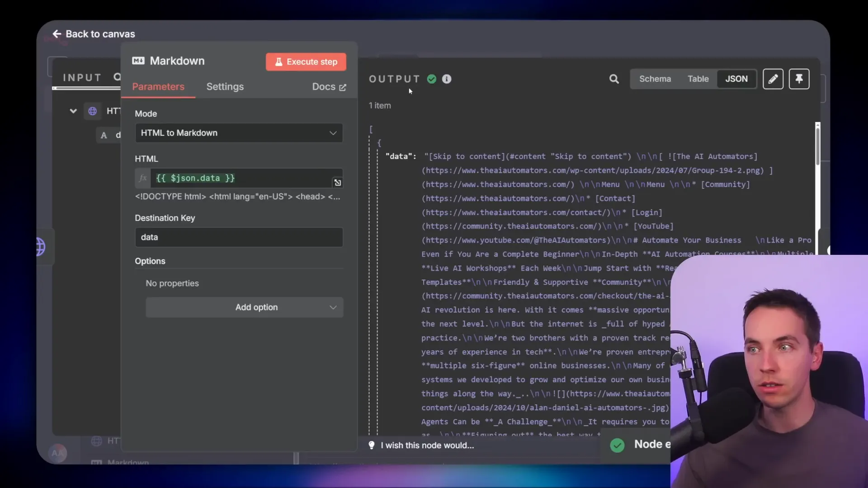The width and height of the screenshot is (868, 488).
Task: Click the AA user avatar
Action: click(x=58, y=453)
